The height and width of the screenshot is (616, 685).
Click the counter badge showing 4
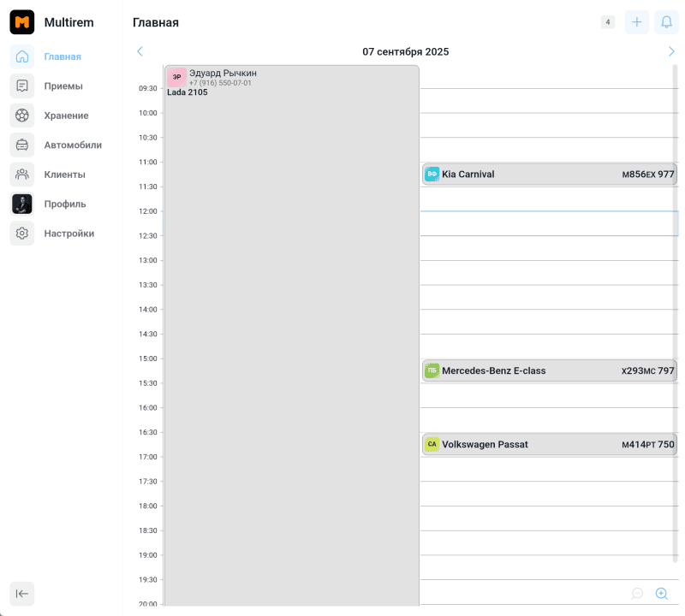608,22
